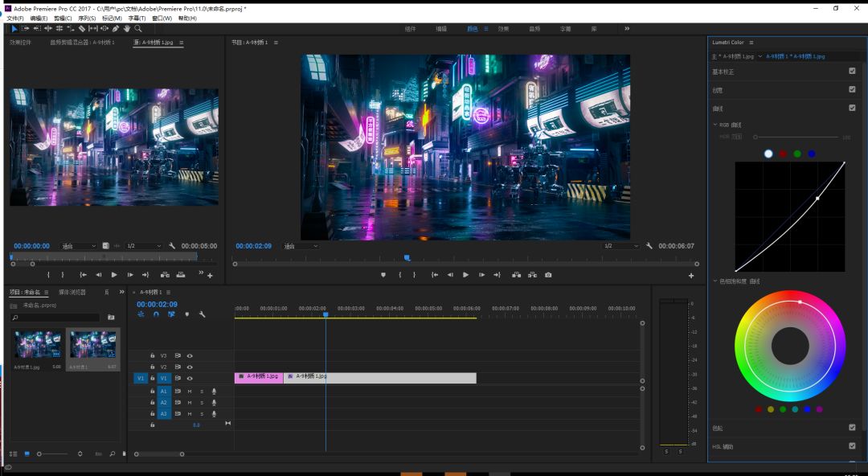Select the Hand tool in the toolbar
The width and height of the screenshot is (868, 476).
[127, 28]
